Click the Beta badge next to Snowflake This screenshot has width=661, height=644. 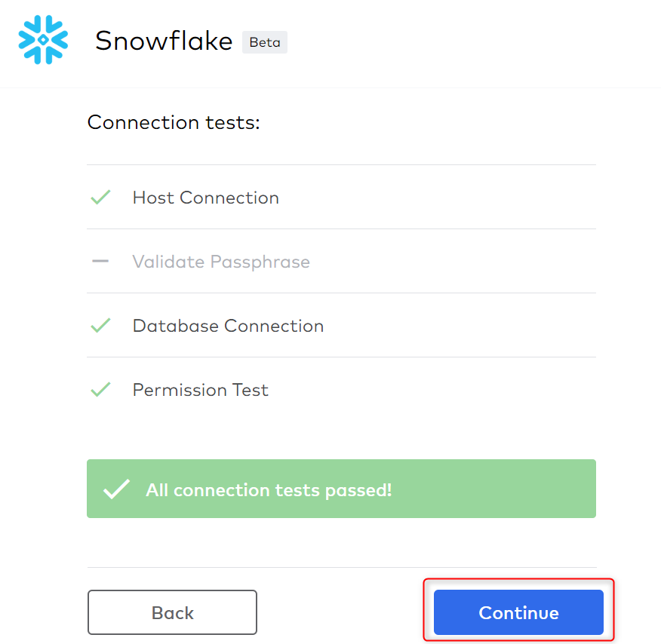[x=265, y=42]
